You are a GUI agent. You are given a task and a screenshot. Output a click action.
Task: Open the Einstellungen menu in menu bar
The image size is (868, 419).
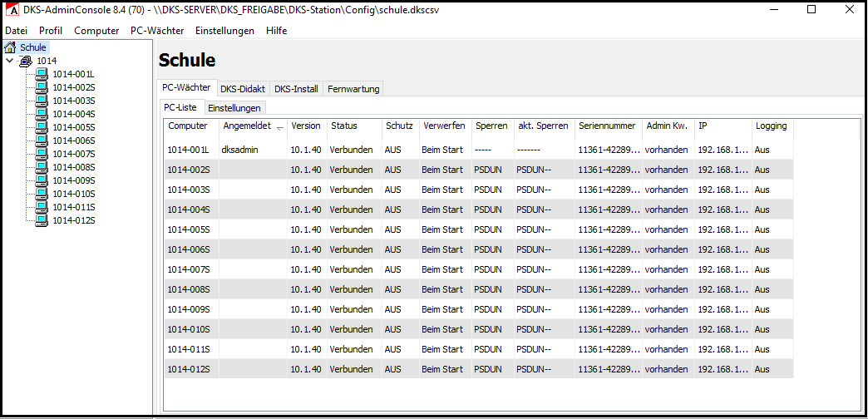point(224,30)
